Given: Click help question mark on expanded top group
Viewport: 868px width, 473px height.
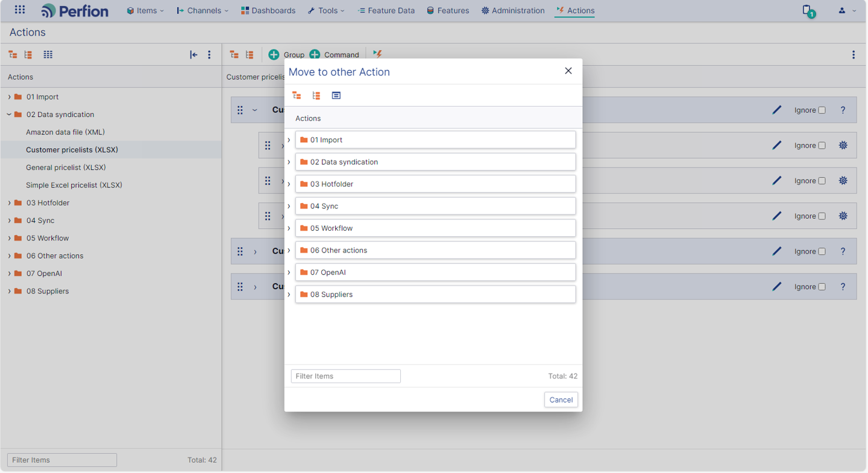Looking at the screenshot, I should pos(843,110).
